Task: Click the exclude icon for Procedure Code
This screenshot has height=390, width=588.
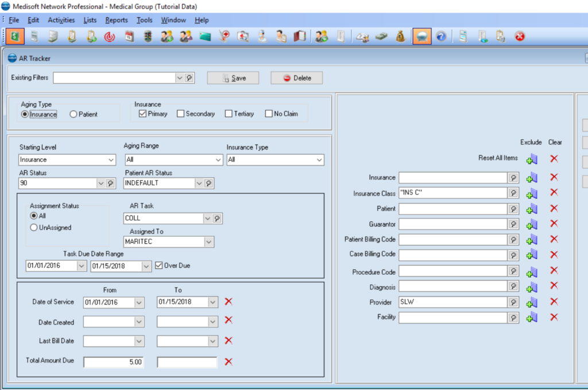Action: point(532,272)
